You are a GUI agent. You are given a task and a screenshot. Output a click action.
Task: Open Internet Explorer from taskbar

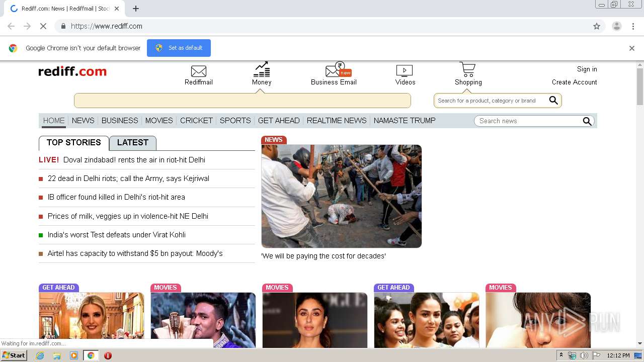tap(40, 355)
